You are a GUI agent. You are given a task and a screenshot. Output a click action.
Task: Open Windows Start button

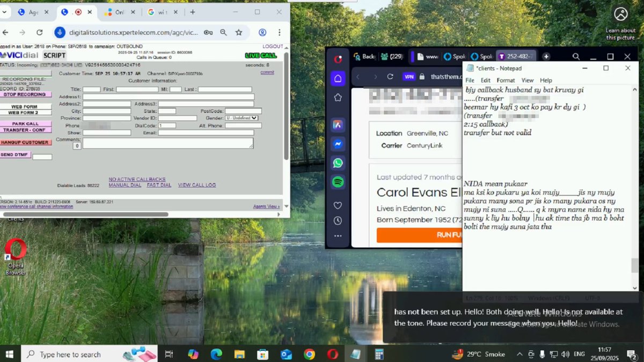[x=9, y=354]
